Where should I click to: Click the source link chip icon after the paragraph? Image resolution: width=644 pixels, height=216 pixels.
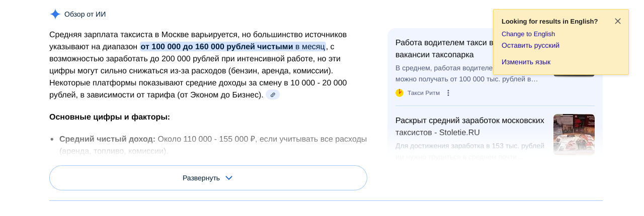273,94
